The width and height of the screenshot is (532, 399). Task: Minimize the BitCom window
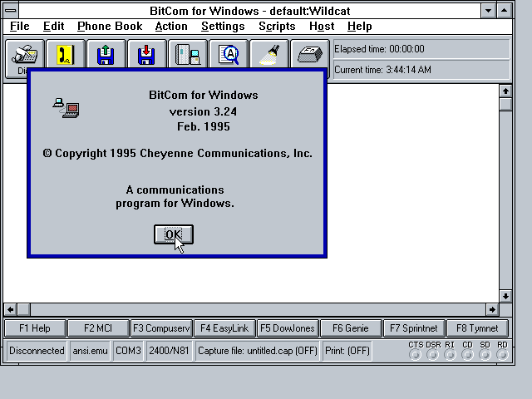(488, 11)
